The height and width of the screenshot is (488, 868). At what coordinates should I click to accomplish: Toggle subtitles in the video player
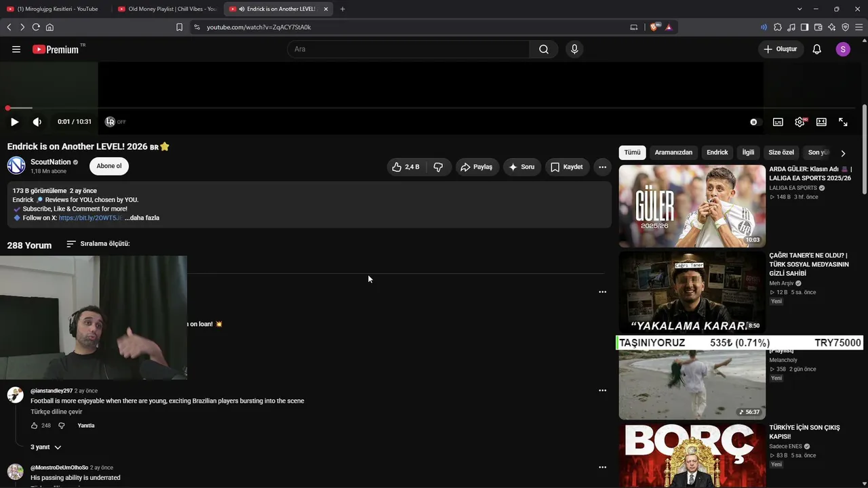pos(778,122)
